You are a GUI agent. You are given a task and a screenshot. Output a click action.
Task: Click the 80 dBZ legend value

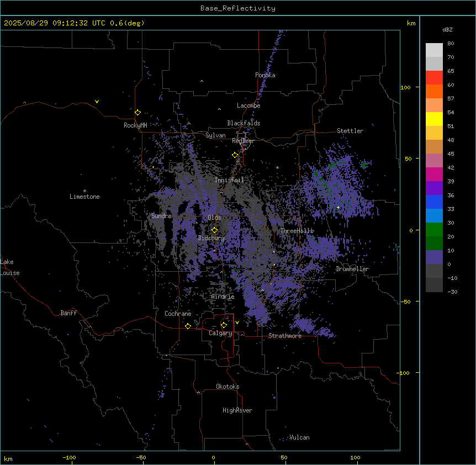(451, 44)
